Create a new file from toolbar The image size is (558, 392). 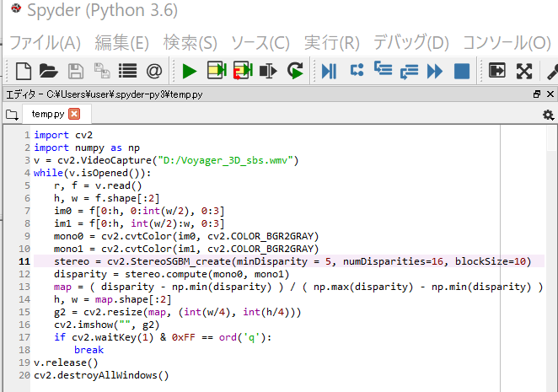pos(24,71)
